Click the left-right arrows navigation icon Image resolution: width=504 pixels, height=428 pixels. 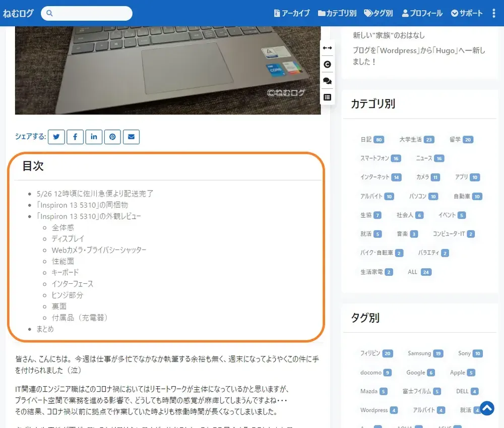[327, 48]
